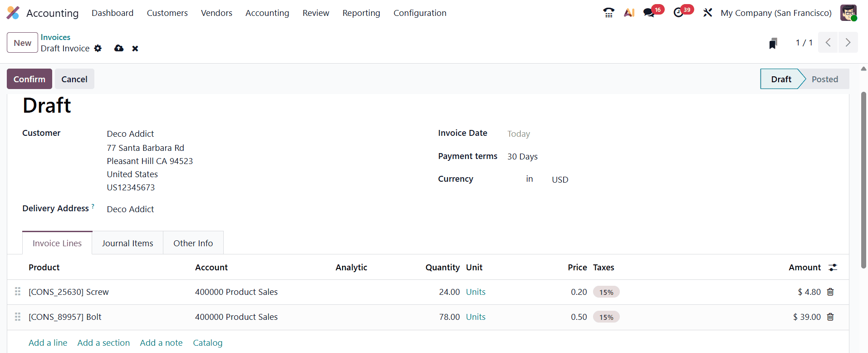Cancel the draft invoice

(74, 79)
